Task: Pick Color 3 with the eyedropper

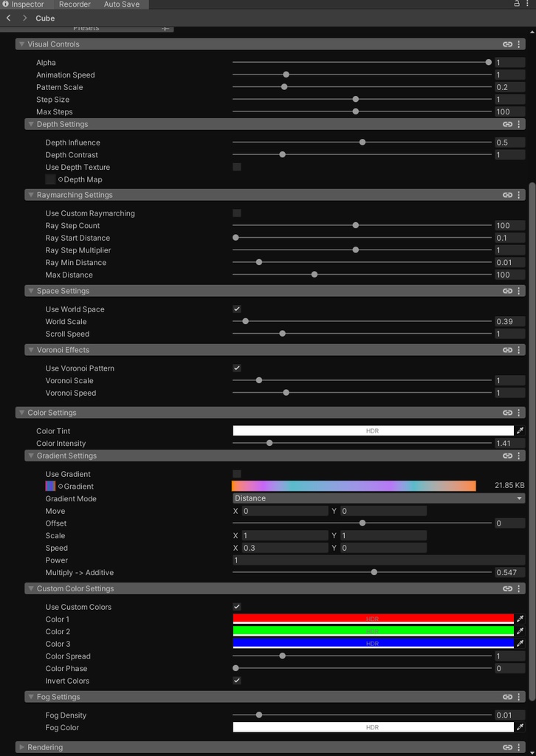Action: (520, 643)
